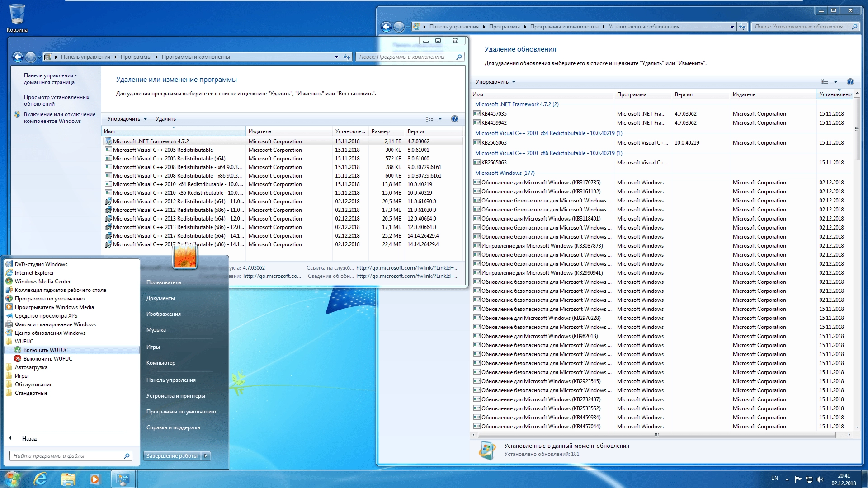
Task: Change view icon in Programs and Features
Action: pyautogui.click(x=429, y=119)
